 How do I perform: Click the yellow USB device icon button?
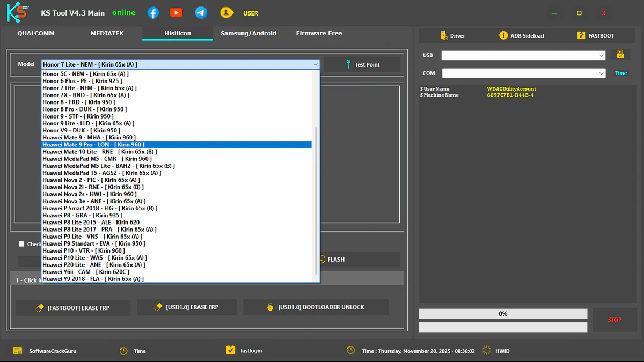coord(620,55)
